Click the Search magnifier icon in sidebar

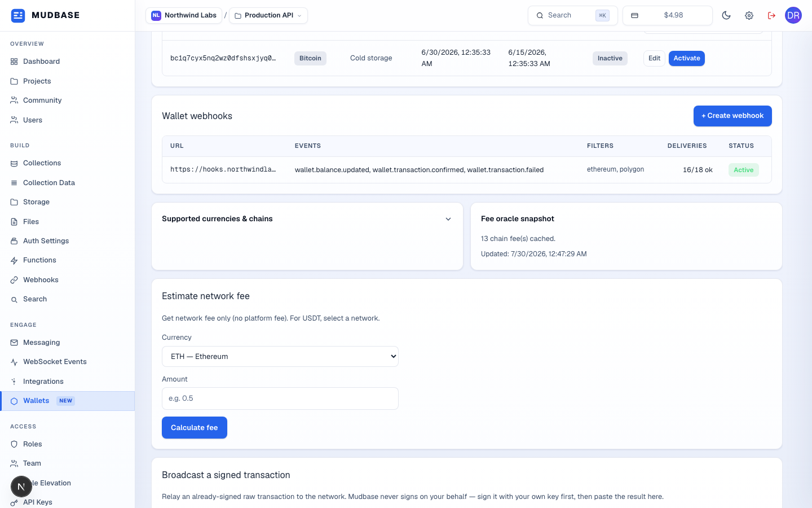[x=14, y=299]
